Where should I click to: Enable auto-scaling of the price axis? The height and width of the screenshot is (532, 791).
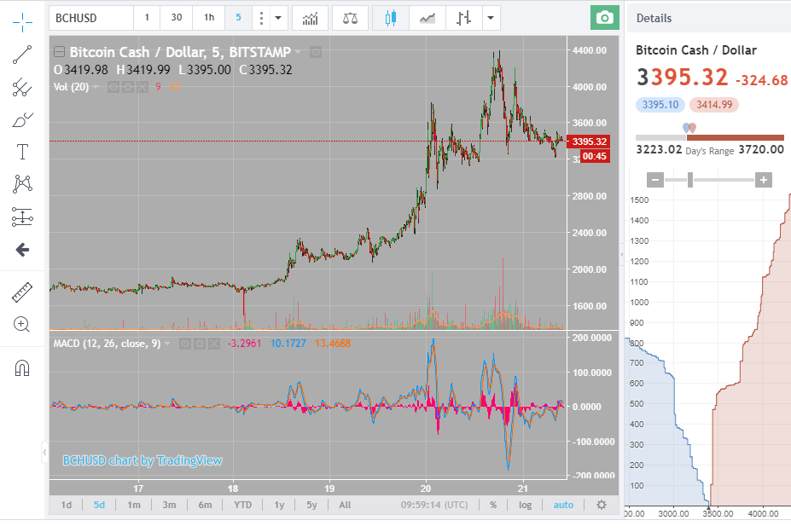pos(563,505)
